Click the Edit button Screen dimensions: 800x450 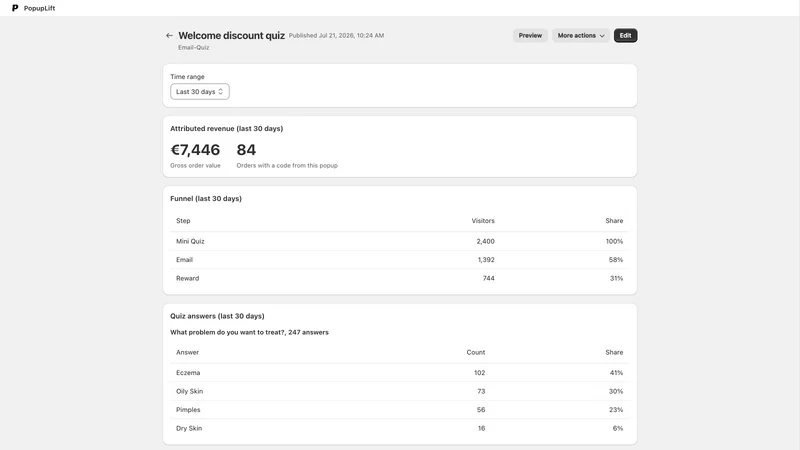(626, 36)
